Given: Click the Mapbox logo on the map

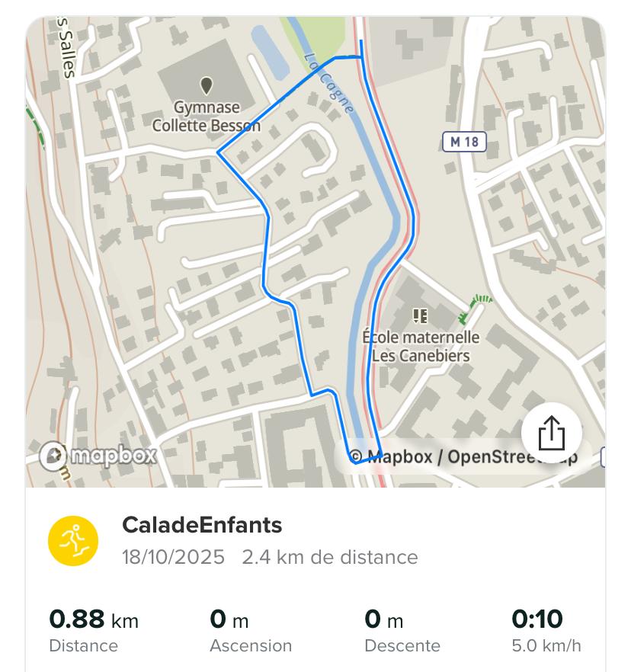Looking at the screenshot, I should coord(98,456).
